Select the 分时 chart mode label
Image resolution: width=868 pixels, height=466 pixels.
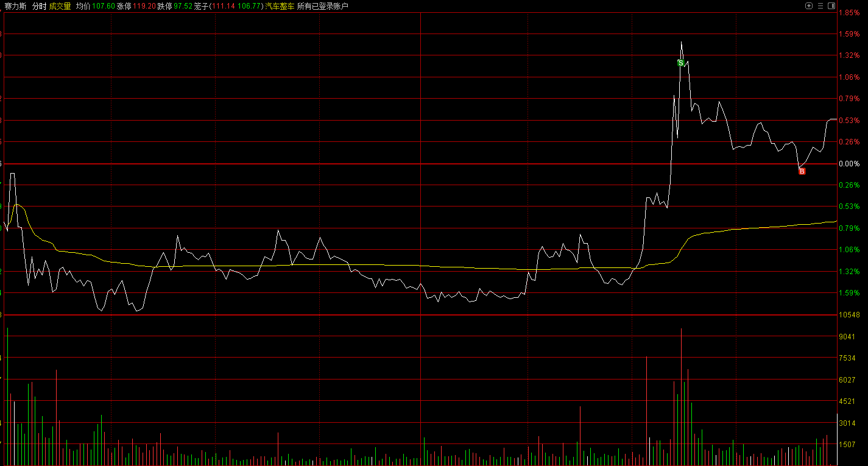click(39, 6)
